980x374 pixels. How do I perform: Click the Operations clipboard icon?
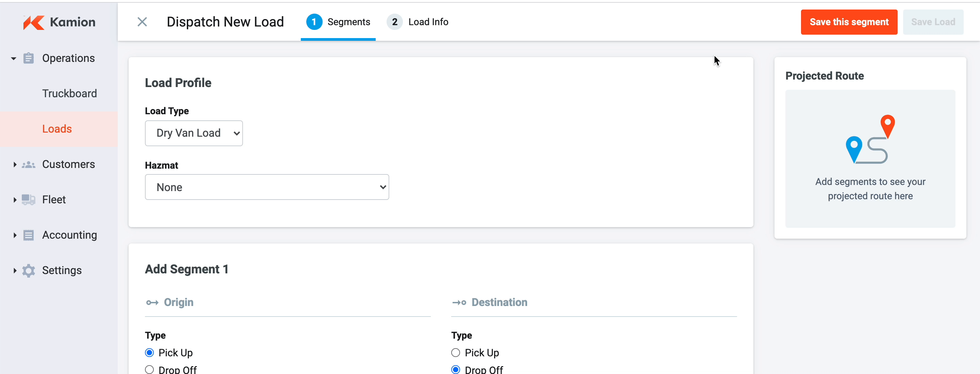[29, 58]
